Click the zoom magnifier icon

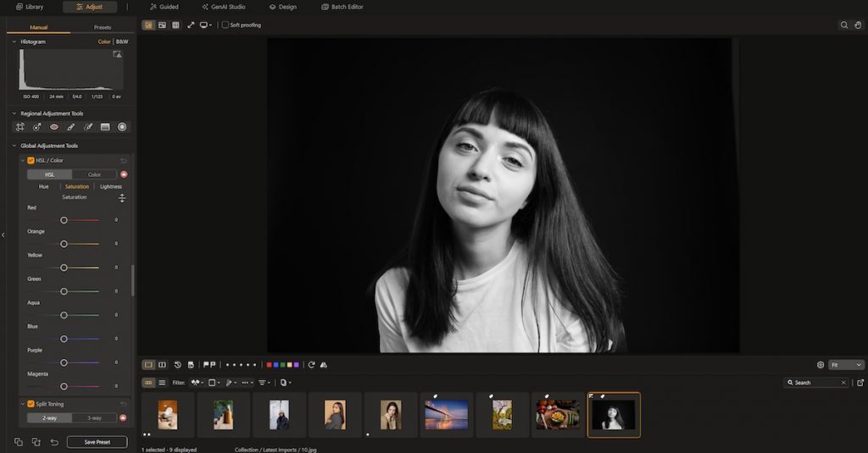pyautogui.click(x=843, y=25)
